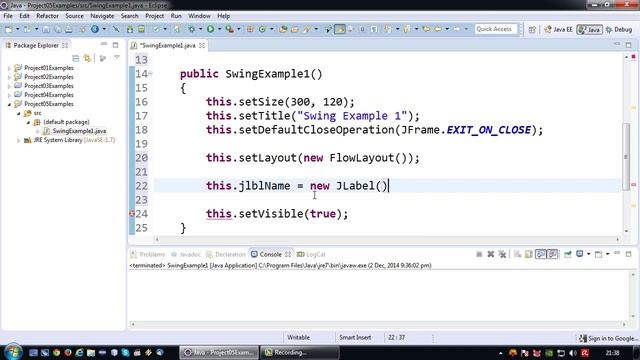
Task: Open the Package Explorer view menu arrow
Action: click(x=117, y=58)
